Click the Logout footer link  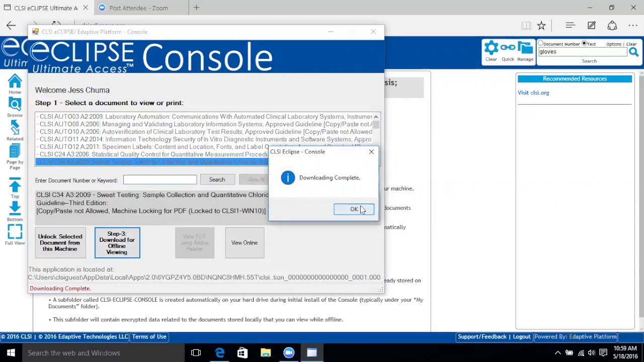(521, 337)
